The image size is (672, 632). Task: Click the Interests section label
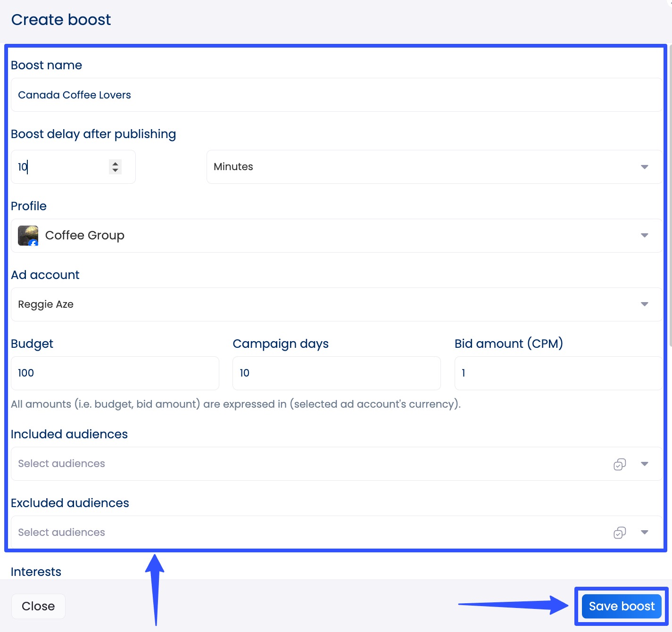pos(36,571)
